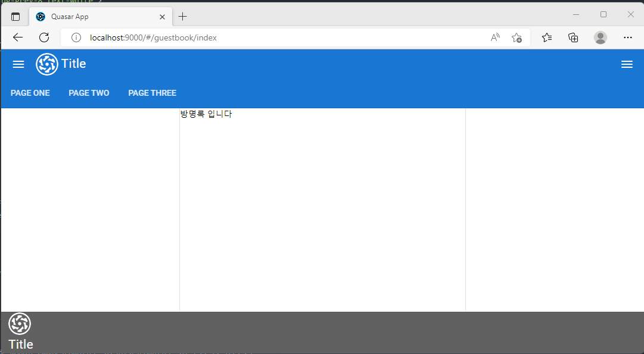Open the Favorites list
Viewport: 644px width, 354px height.
tap(547, 37)
